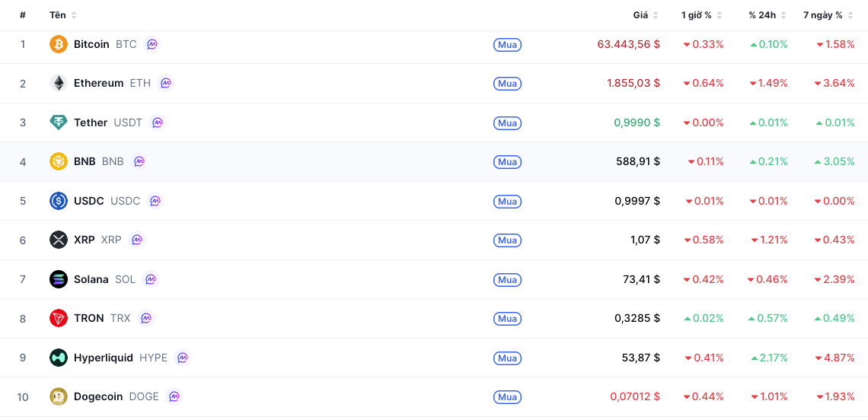Viewport: 868px width, 420px height.
Task: Click the price 1.855,03 $
Action: click(x=633, y=83)
